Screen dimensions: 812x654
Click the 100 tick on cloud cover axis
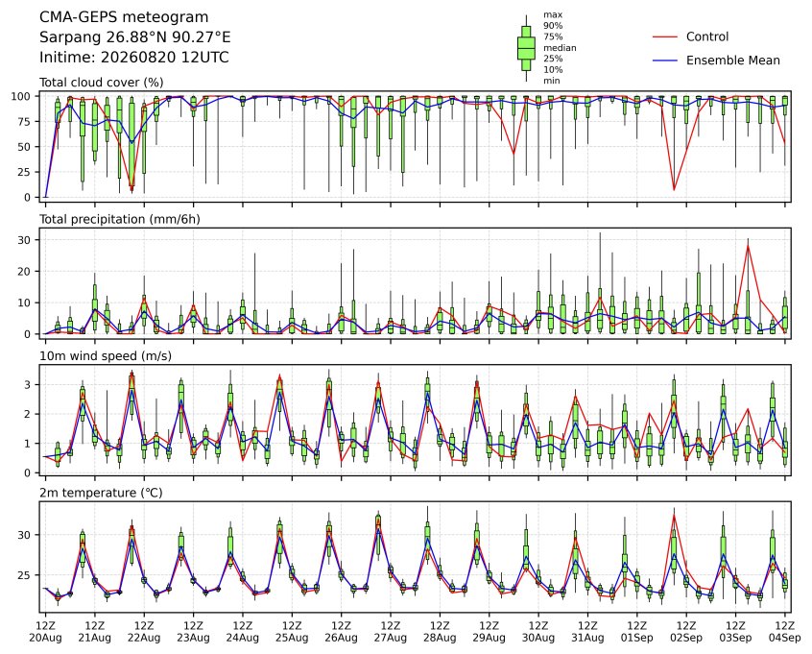point(21,96)
